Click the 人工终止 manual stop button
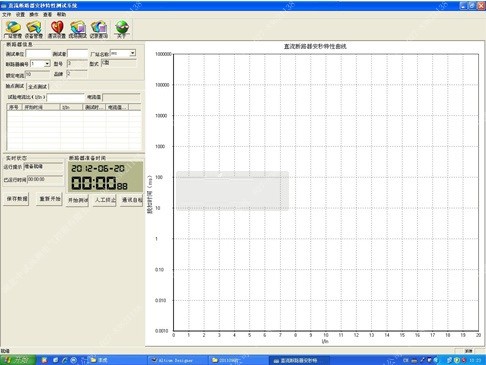 tap(105, 200)
